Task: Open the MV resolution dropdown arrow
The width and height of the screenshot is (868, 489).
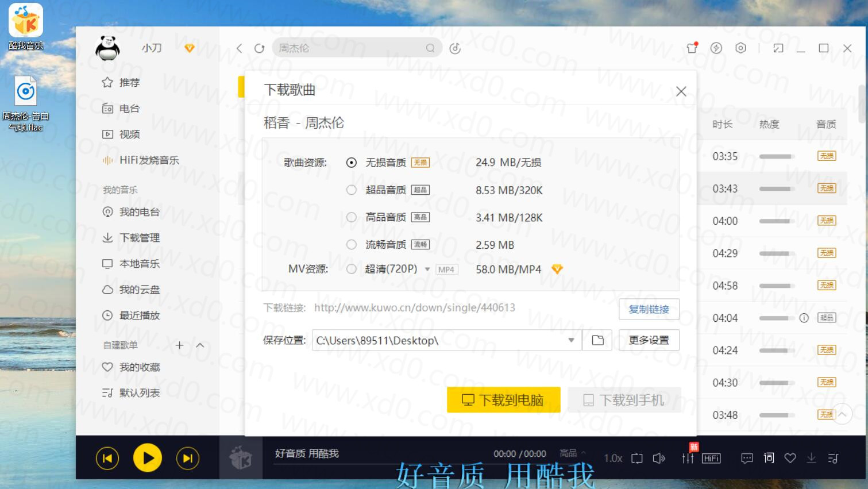Action: pyautogui.click(x=427, y=269)
